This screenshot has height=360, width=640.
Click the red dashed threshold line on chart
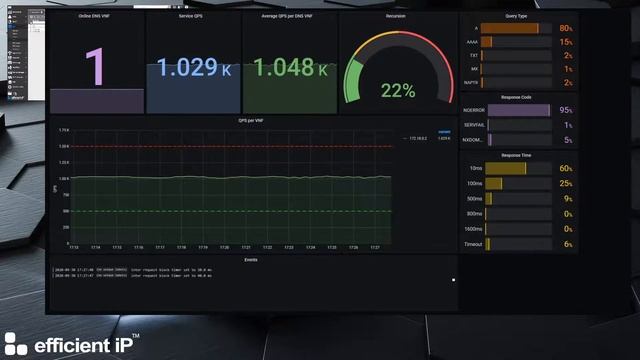231,146
